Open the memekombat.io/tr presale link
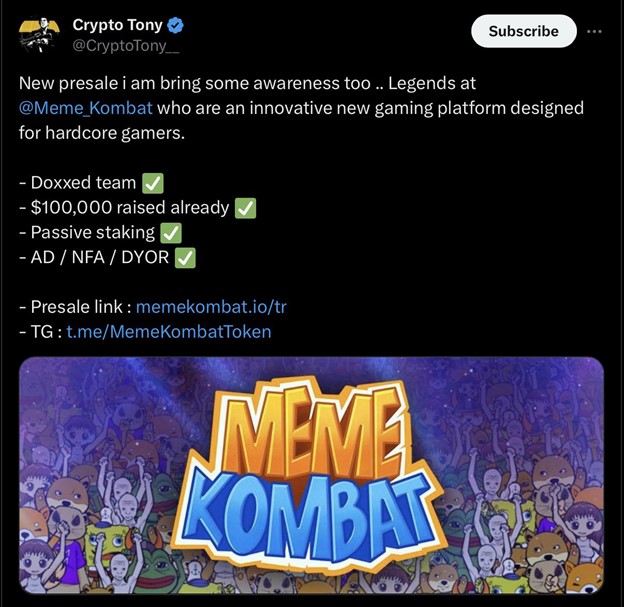Viewport: 624px width, 607px height. click(211, 306)
